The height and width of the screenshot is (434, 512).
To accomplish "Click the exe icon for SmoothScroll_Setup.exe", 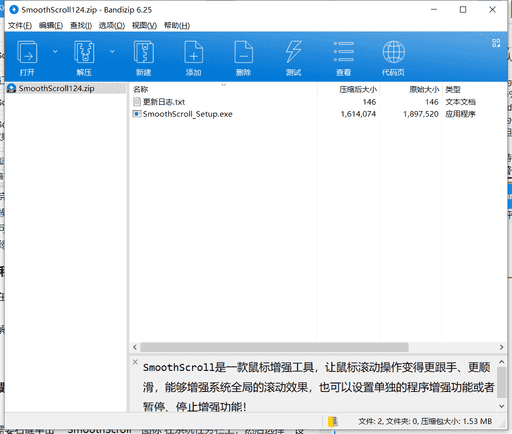I will tap(137, 114).
